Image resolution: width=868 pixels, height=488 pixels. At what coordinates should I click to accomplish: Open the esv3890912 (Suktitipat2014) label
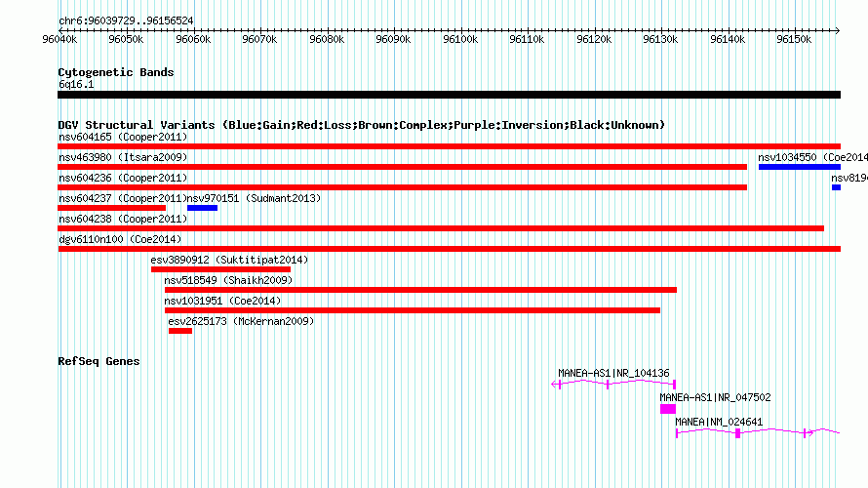tap(229, 260)
